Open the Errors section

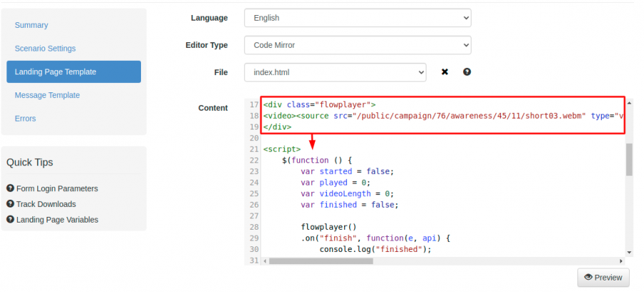(x=25, y=119)
